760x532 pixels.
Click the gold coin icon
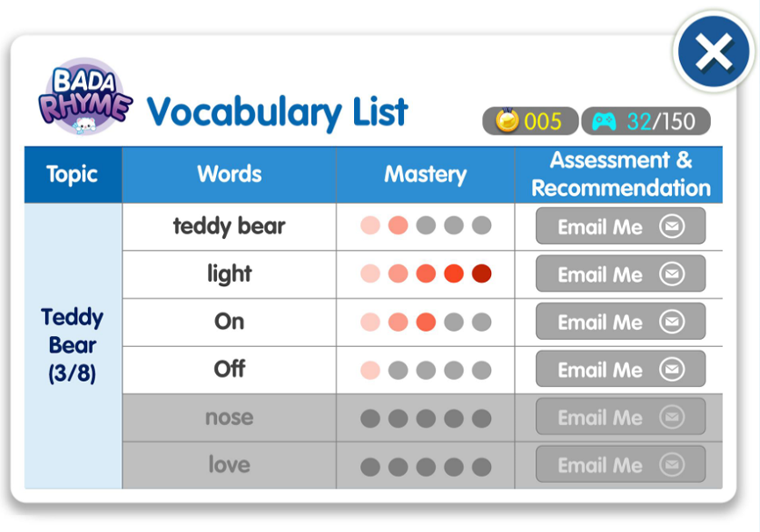(x=507, y=120)
